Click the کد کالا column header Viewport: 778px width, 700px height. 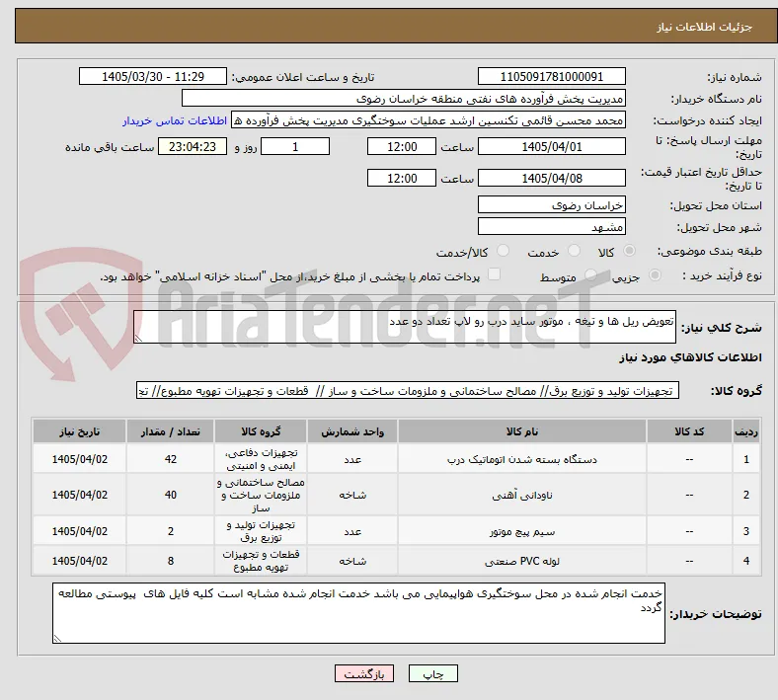click(x=689, y=431)
